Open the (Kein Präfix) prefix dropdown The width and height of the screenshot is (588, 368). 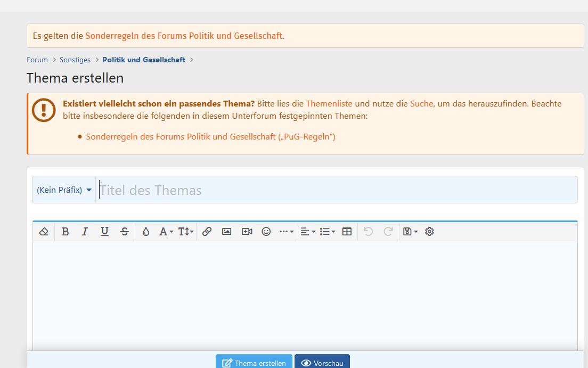[x=64, y=190]
